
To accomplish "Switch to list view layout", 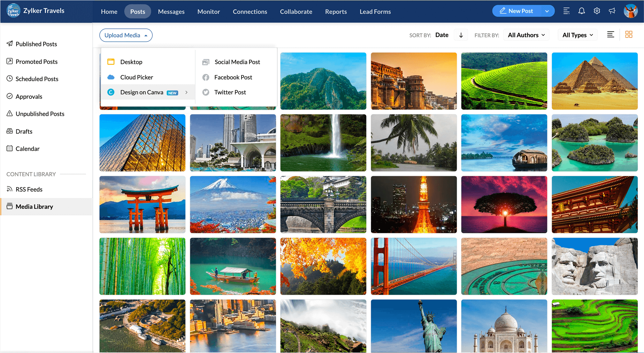I will [610, 35].
